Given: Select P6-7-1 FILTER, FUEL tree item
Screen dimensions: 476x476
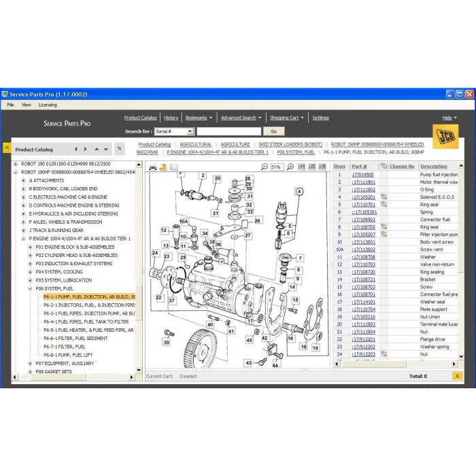Looking at the screenshot, I should [65, 347].
